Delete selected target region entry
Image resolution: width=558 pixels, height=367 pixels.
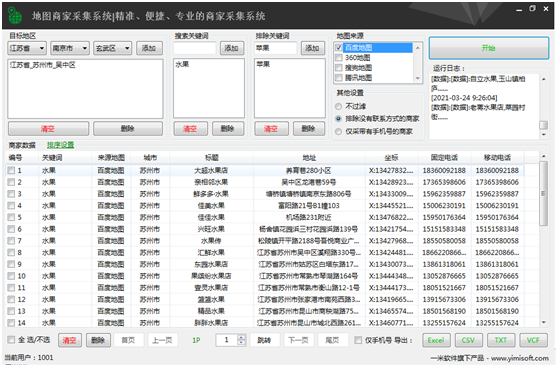tap(128, 129)
